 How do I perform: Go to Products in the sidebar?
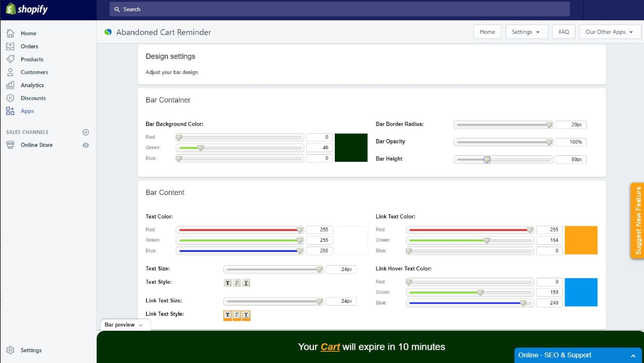click(x=32, y=59)
